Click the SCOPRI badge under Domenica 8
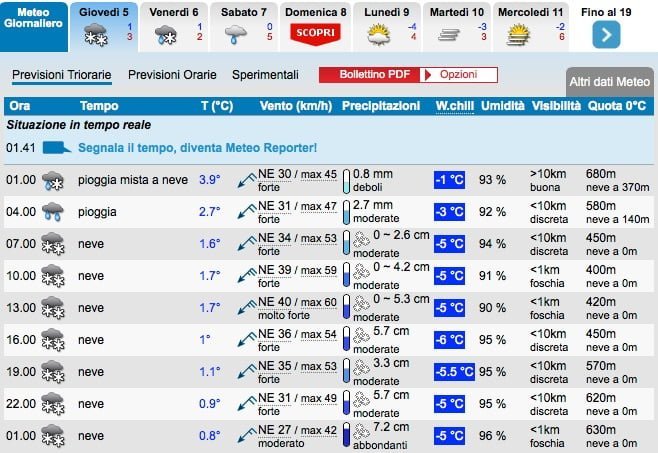This screenshot has width=658, height=453. tap(316, 34)
